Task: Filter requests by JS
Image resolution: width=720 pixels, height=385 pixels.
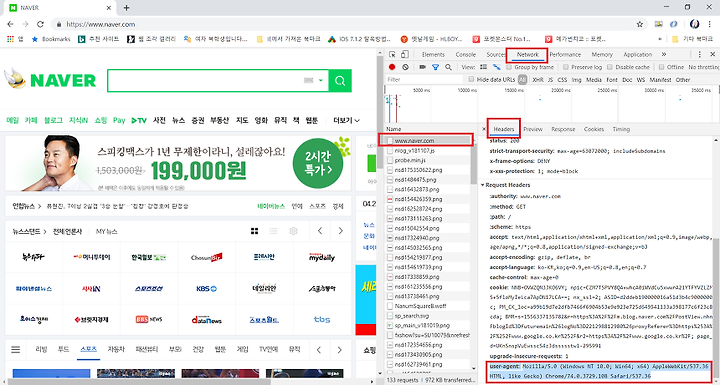Action: click(550, 79)
